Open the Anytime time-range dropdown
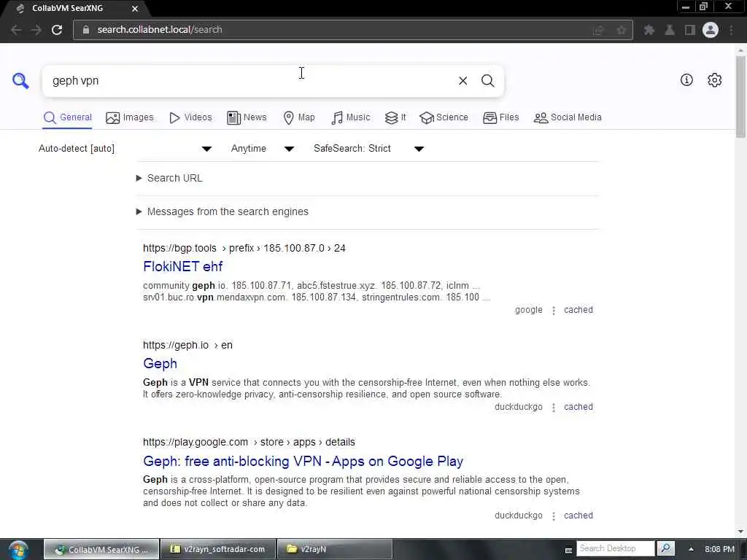The width and height of the screenshot is (747, 560). pos(262,149)
